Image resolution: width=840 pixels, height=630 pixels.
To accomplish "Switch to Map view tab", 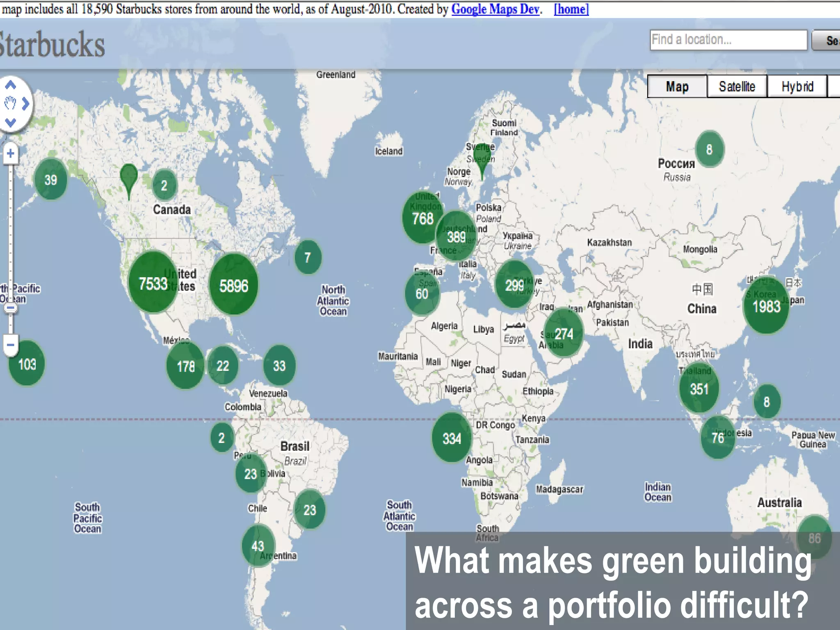I will coord(677,87).
